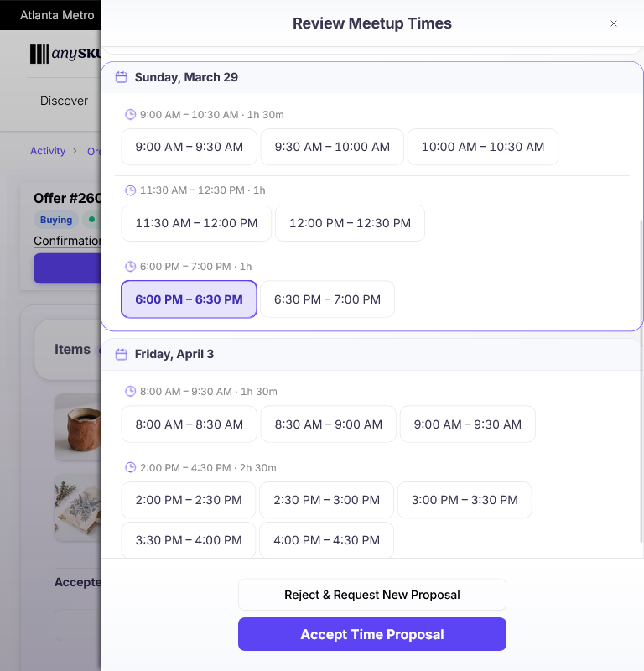Open the floral linen item thumbnail
Viewport: 644px width, 671px height.
(77, 507)
